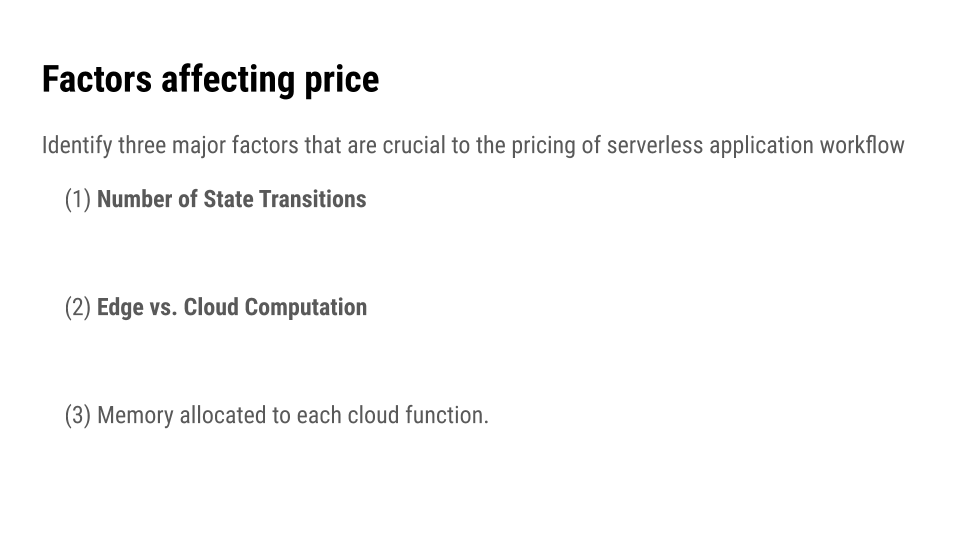Click the sentence starting with 'Identify three major factors'
The width and height of the screenshot is (960, 540).
473,146
